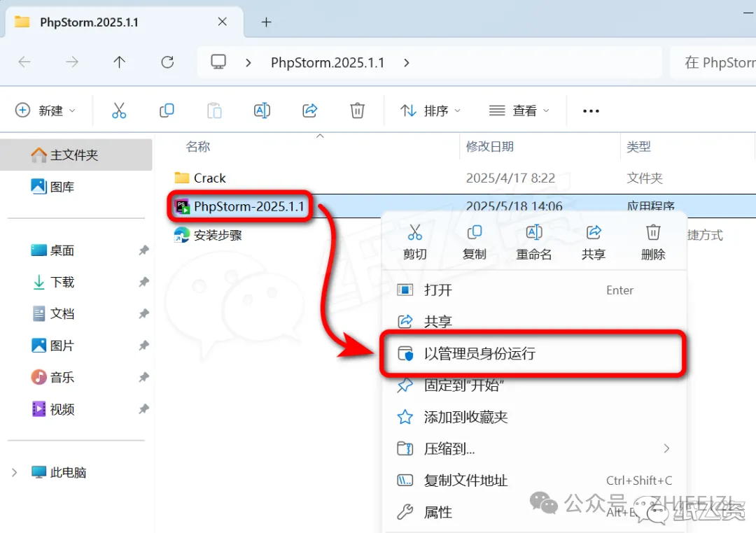
Task: Open the 排序 sort dropdown
Action: [x=430, y=111]
